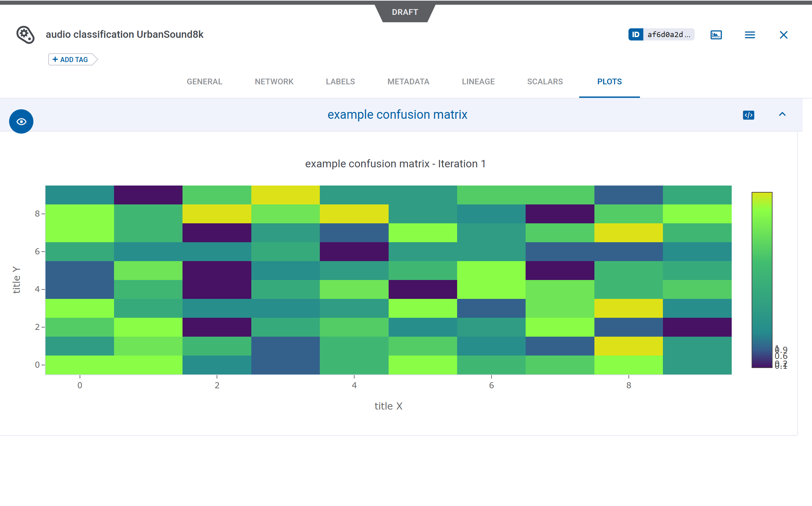Viewport: 812px width, 506px height.
Task: Collapse the example confusion matrix section
Action: [x=782, y=114]
